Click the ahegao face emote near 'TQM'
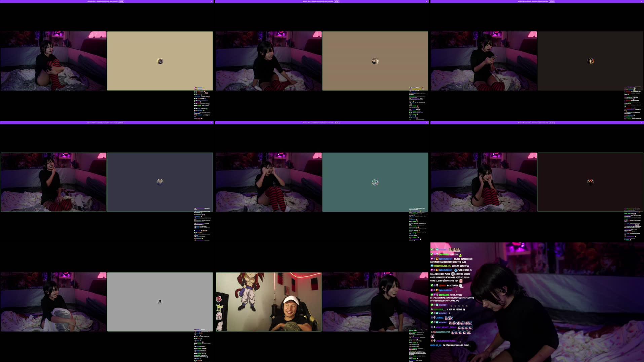The image size is (644, 362). coord(461,281)
